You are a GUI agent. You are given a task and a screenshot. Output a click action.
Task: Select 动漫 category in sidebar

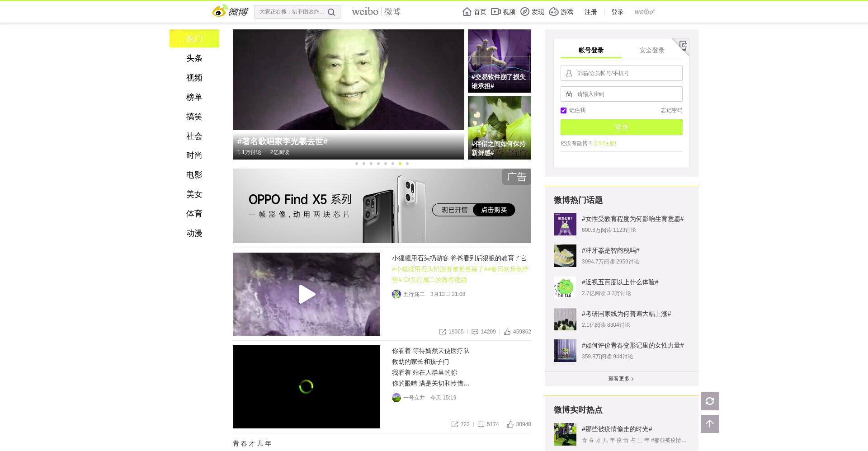tap(194, 233)
